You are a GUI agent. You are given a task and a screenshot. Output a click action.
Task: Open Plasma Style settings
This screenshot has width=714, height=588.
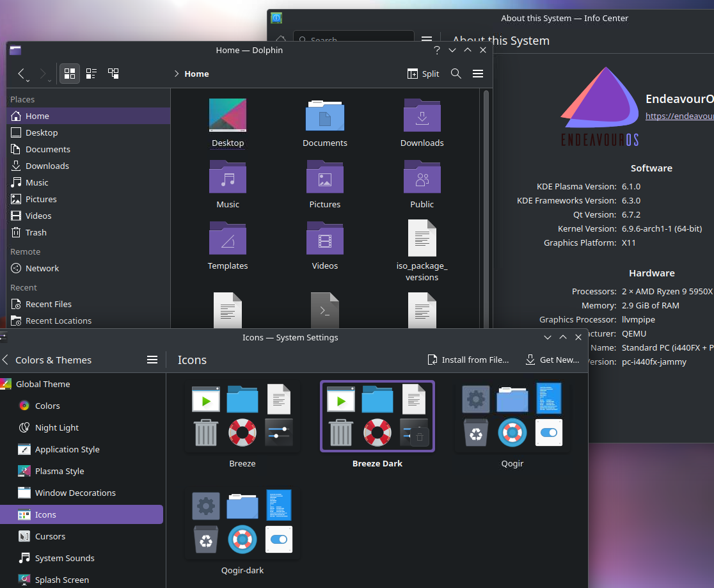82,471
